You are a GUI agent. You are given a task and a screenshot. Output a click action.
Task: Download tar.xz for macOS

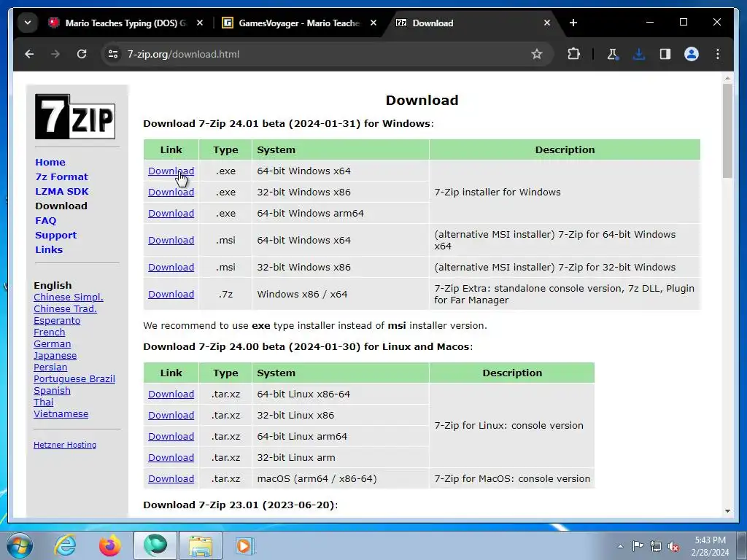(171, 478)
